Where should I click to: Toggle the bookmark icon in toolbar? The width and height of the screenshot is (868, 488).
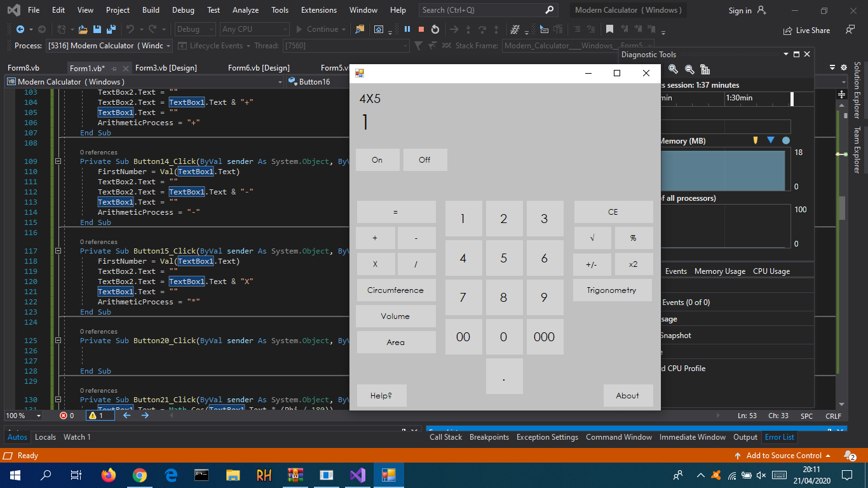pyautogui.click(x=609, y=29)
